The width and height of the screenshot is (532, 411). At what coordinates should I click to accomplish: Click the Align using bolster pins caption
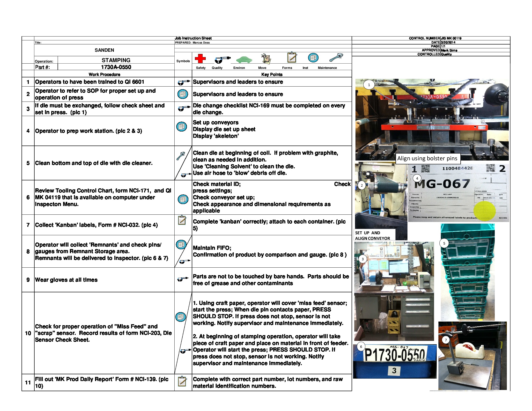pos(428,158)
